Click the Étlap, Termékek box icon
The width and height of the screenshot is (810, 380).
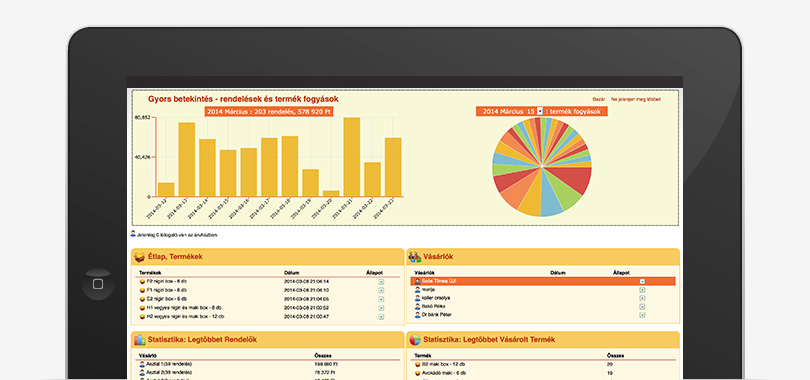point(139,257)
